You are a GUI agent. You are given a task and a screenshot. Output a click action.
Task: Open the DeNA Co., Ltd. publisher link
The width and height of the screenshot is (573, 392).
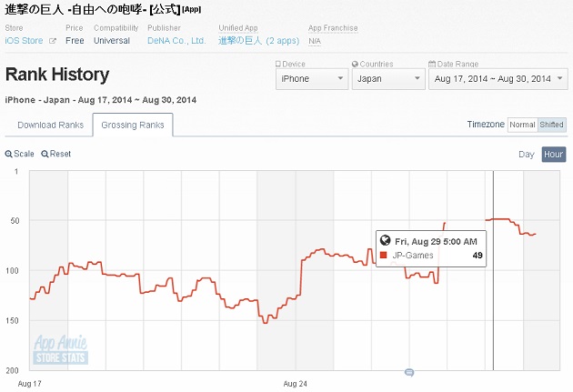[176, 41]
